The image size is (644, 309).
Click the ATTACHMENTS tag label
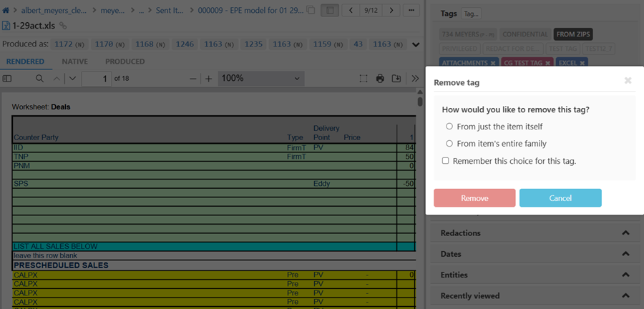pos(464,63)
